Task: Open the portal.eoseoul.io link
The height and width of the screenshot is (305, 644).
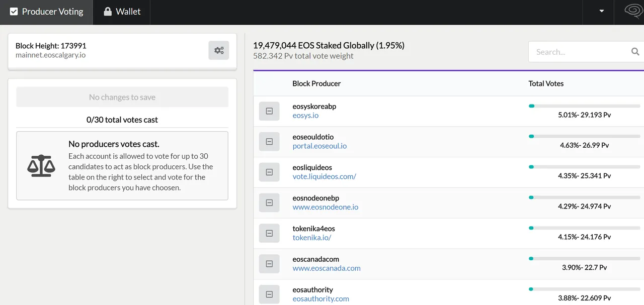Action: [x=319, y=146]
